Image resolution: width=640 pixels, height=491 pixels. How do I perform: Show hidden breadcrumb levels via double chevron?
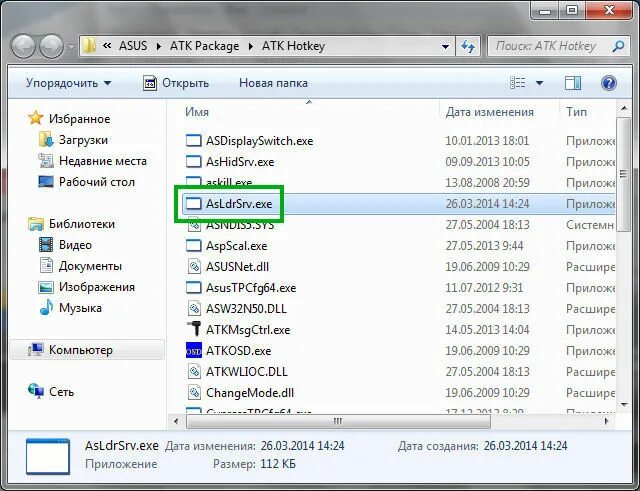(x=107, y=46)
